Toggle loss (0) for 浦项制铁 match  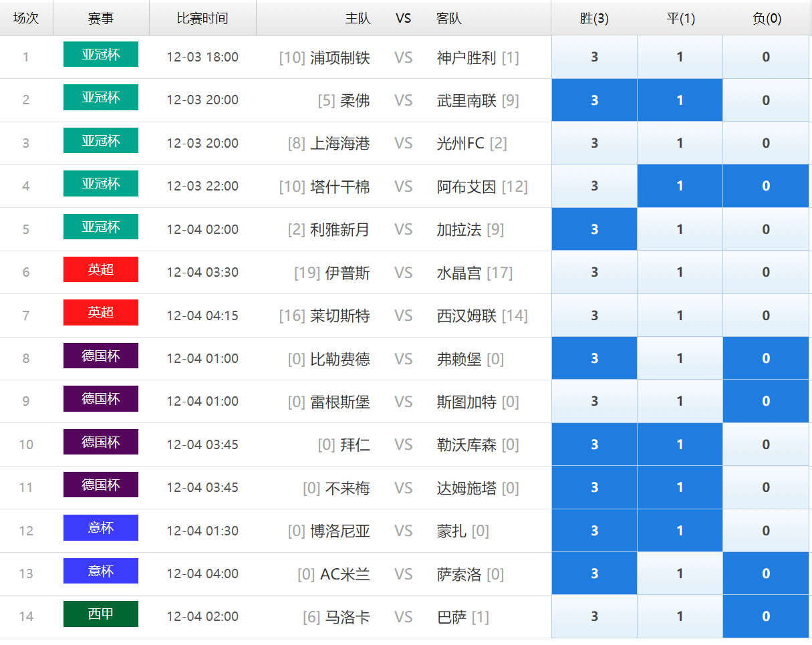point(766,57)
